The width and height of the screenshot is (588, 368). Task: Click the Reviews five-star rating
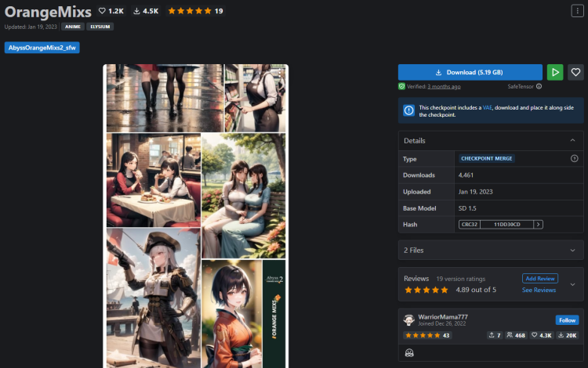pos(426,290)
